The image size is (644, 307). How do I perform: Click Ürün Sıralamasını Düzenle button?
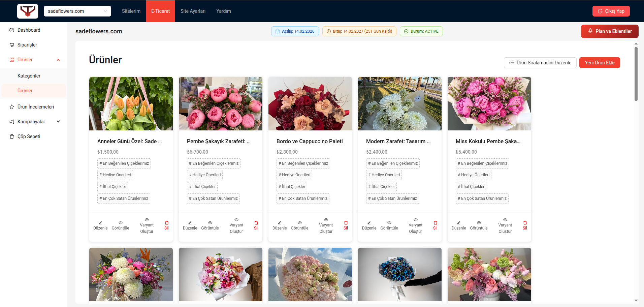click(x=540, y=63)
